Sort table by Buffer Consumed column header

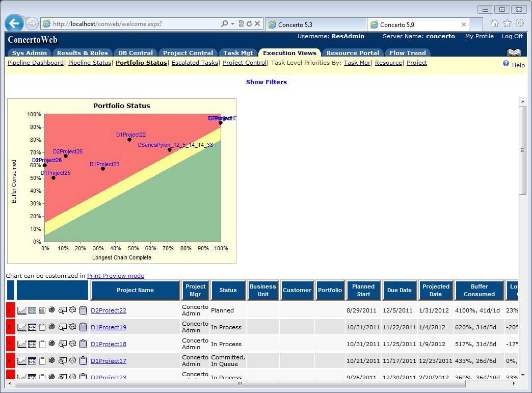[479, 290]
